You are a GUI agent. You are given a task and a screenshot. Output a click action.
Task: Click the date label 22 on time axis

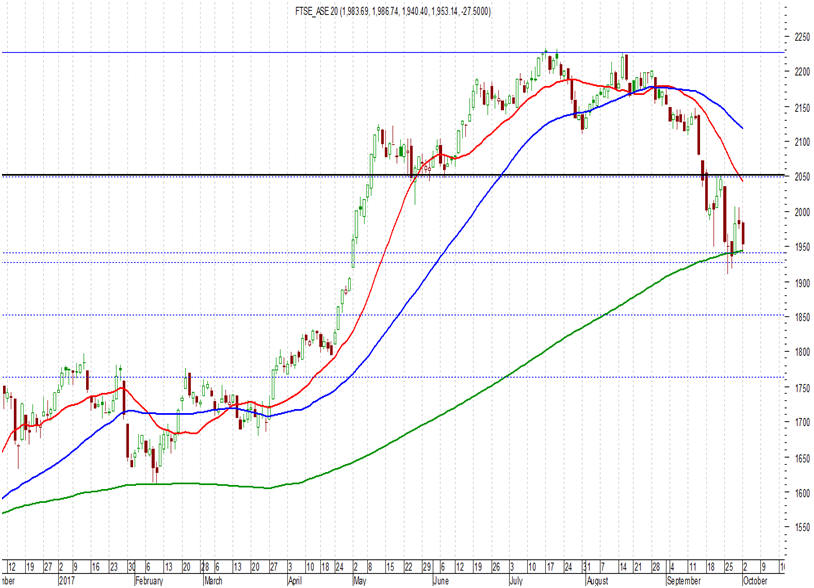click(409, 566)
